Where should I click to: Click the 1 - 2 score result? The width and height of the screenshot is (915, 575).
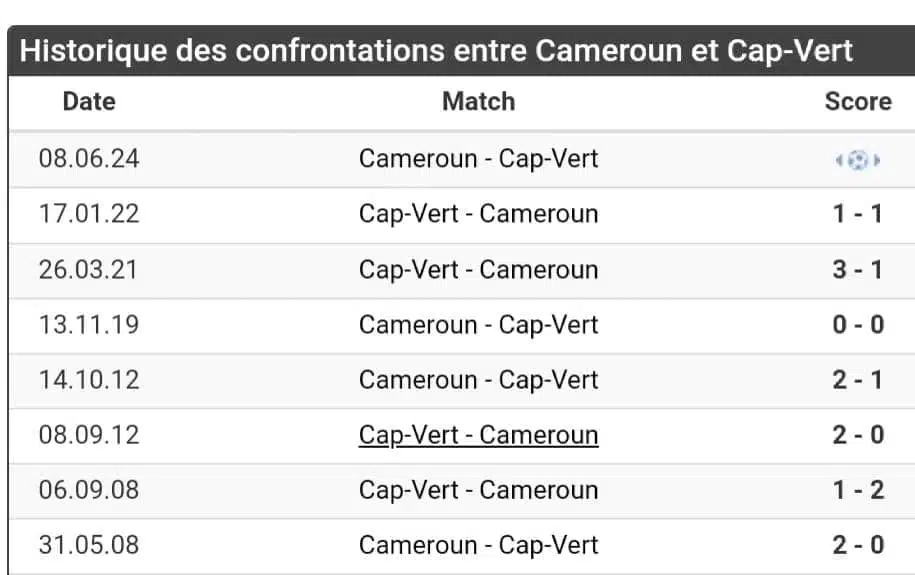click(858, 490)
